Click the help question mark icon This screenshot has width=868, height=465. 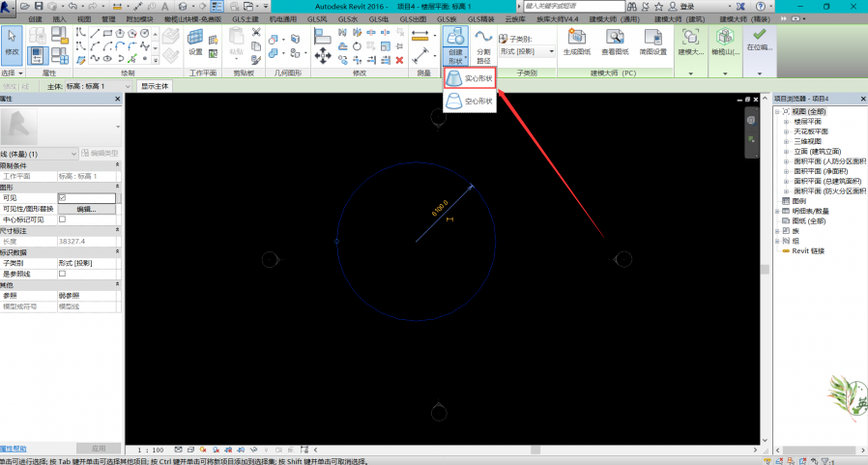coord(761,6)
